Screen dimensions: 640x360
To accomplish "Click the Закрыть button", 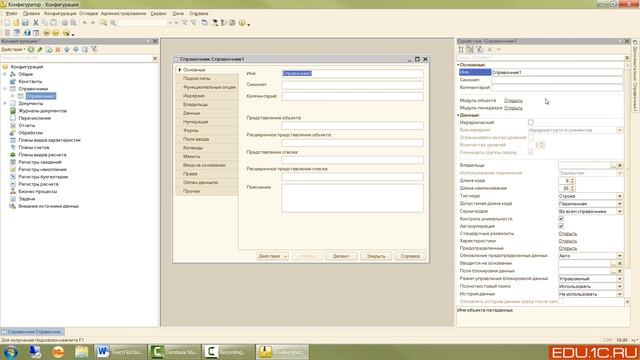I will click(376, 256).
